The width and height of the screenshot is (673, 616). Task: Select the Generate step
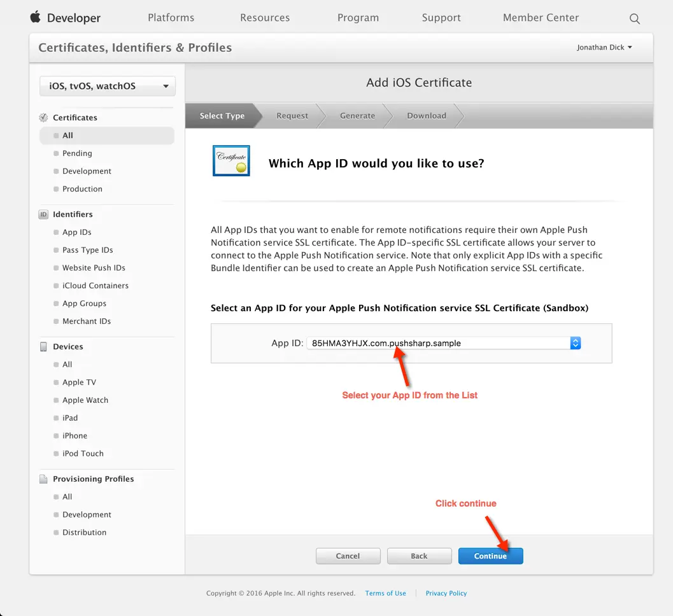pyautogui.click(x=357, y=116)
